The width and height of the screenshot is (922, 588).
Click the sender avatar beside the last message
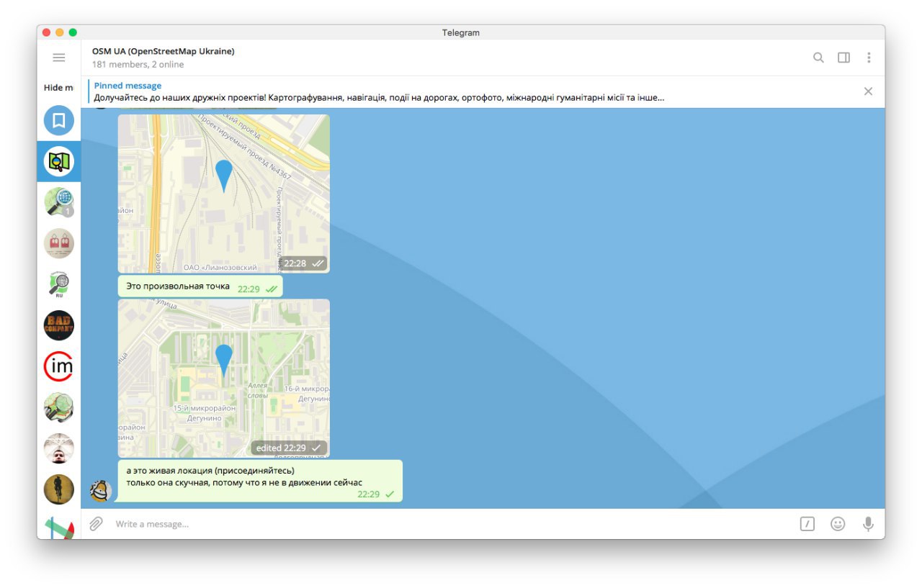pos(101,491)
